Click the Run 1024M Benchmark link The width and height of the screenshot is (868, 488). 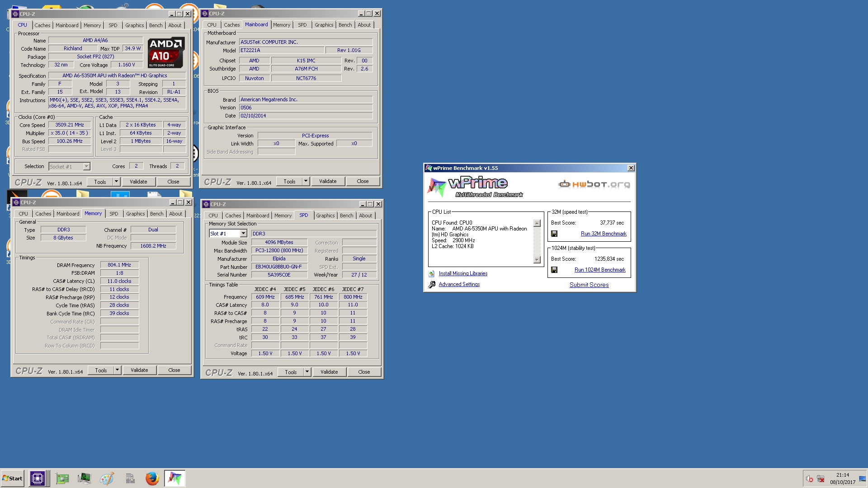point(600,270)
